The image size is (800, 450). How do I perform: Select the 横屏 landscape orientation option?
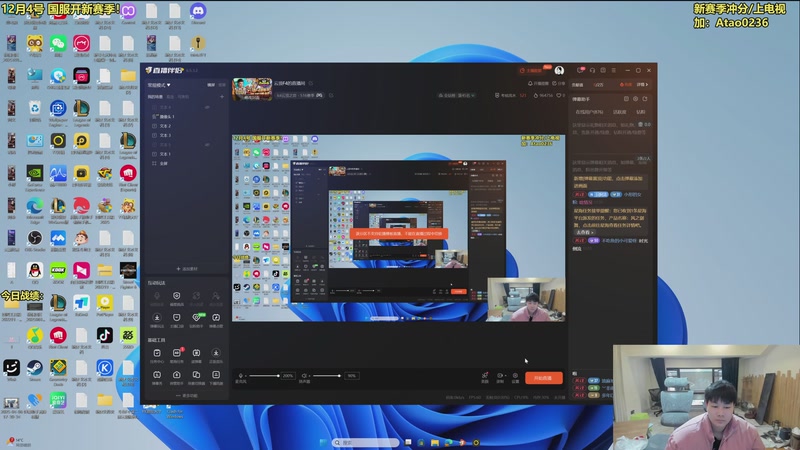[211, 85]
